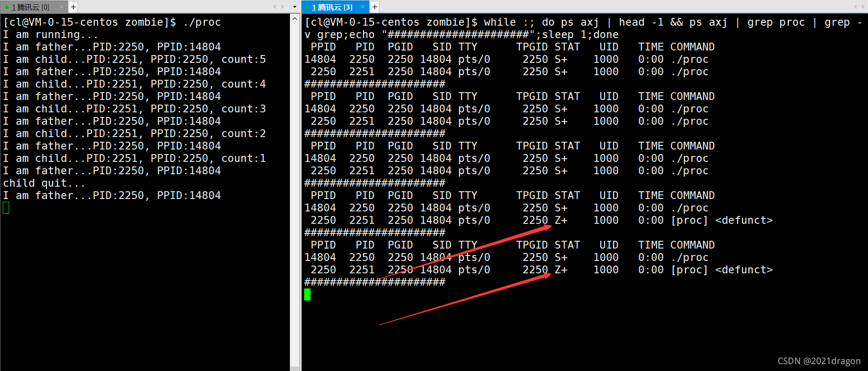Focus the left terminal at its cursor

point(6,208)
